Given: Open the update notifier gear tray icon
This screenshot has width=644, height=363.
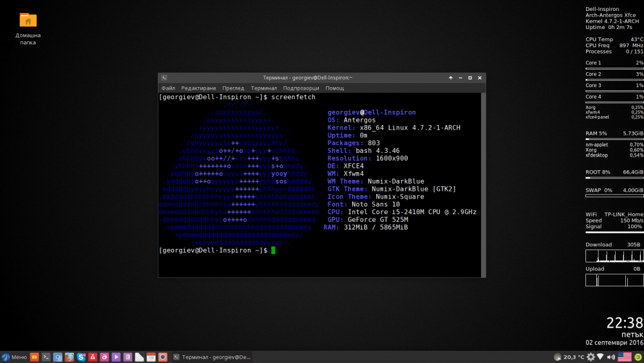Looking at the screenshot, I should point(591,357).
